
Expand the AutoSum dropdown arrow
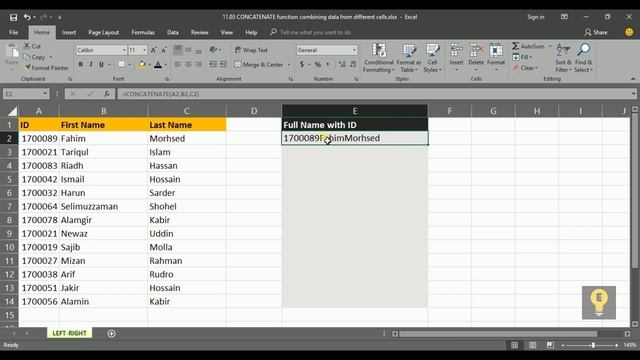tap(550, 46)
